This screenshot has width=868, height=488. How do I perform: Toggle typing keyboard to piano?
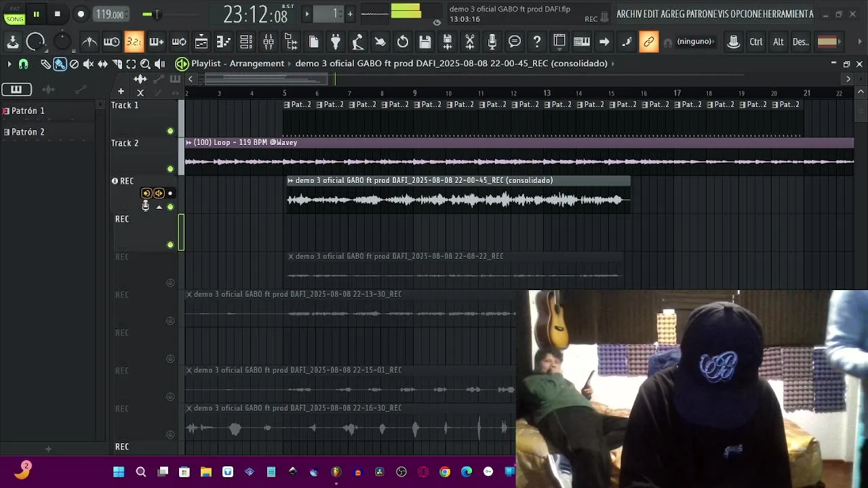[582, 42]
